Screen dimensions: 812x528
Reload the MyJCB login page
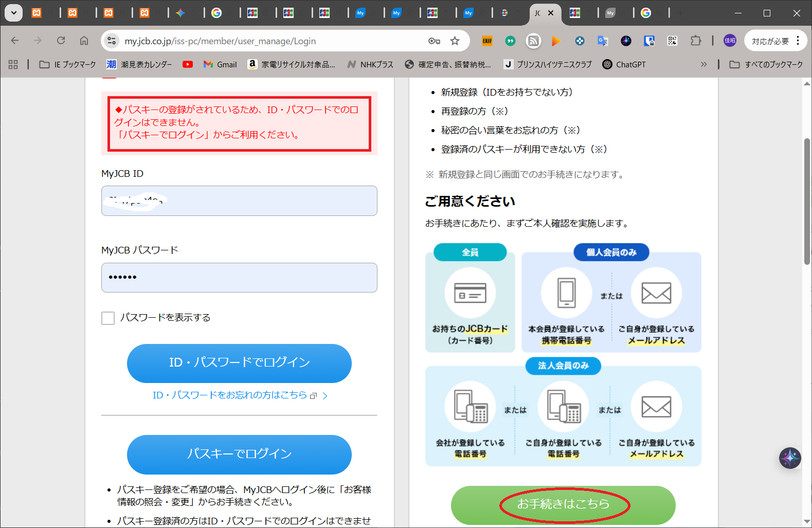pyautogui.click(x=61, y=41)
